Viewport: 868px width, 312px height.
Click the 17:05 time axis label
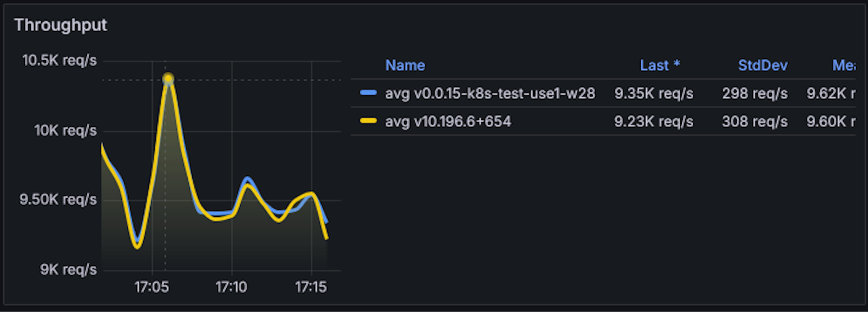(x=152, y=287)
